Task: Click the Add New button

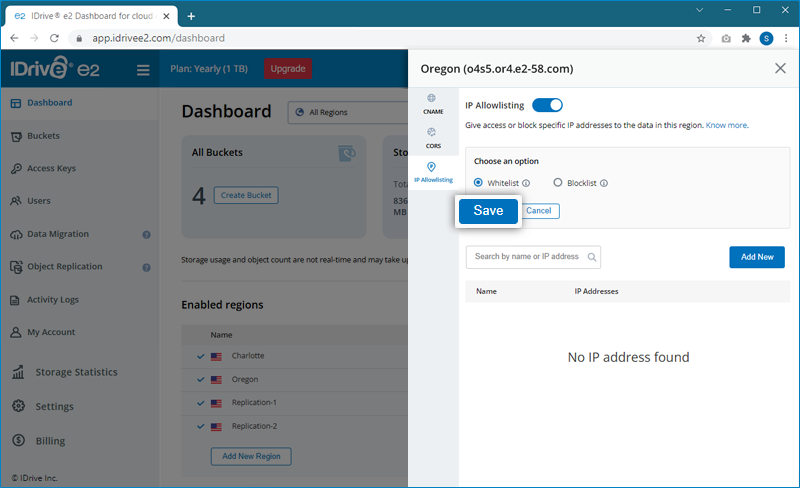Action: pos(756,257)
